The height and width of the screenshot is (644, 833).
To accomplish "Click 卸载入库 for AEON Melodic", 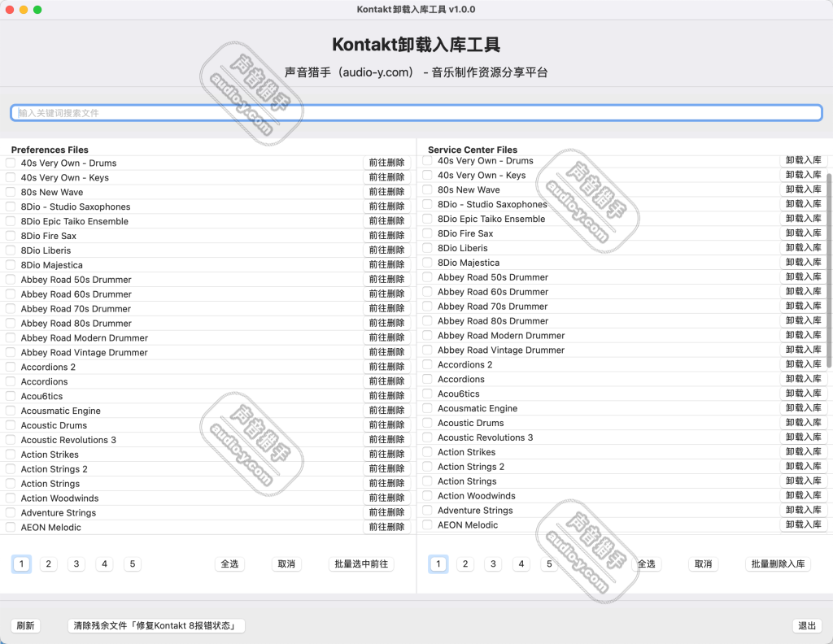I will pyautogui.click(x=804, y=524).
